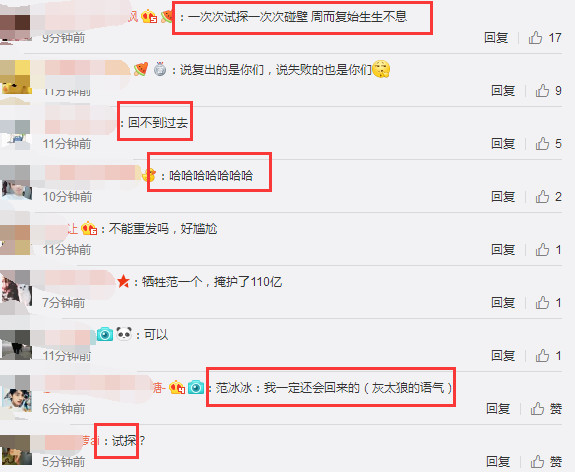Image resolution: width=575 pixels, height=472 pixels.
Task: Reply to the 范冰冰 灰太狼 comment
Action: tap(498, 408)
